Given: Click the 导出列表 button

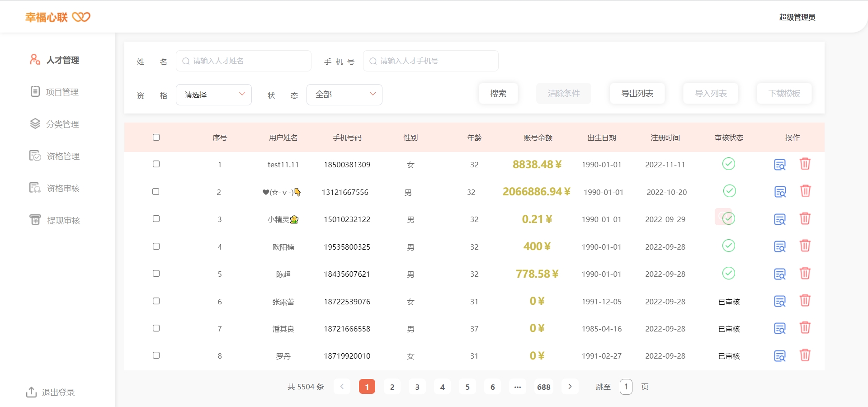Looking at the screenshot, I should click(637, 94).
